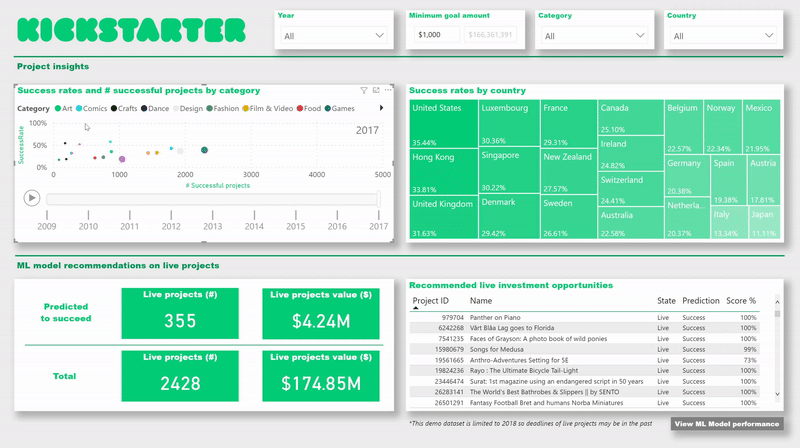Click the 355 live projects card
This screenshot has height=448, width=800.
[x=180, y=313]
